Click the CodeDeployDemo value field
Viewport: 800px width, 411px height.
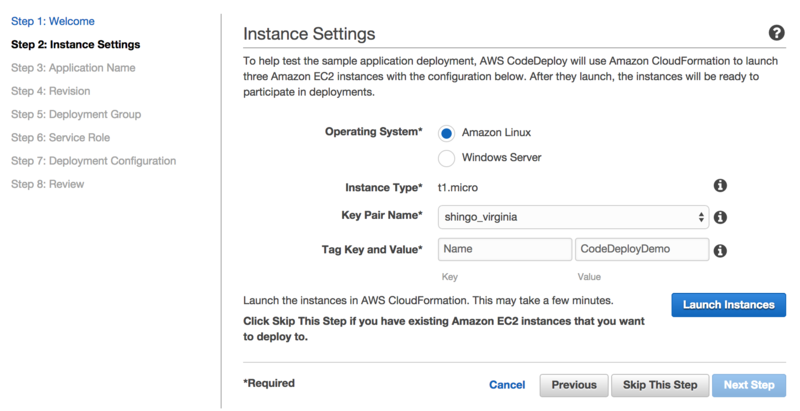coord(642,249)
